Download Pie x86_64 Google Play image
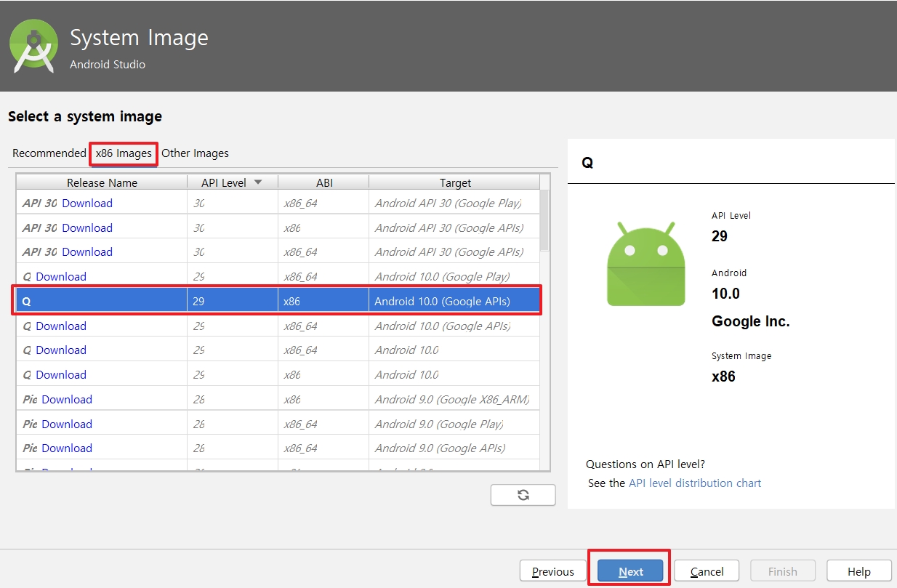Image resolution: width=897 pixels, height=588 pixels. [67, 424]
